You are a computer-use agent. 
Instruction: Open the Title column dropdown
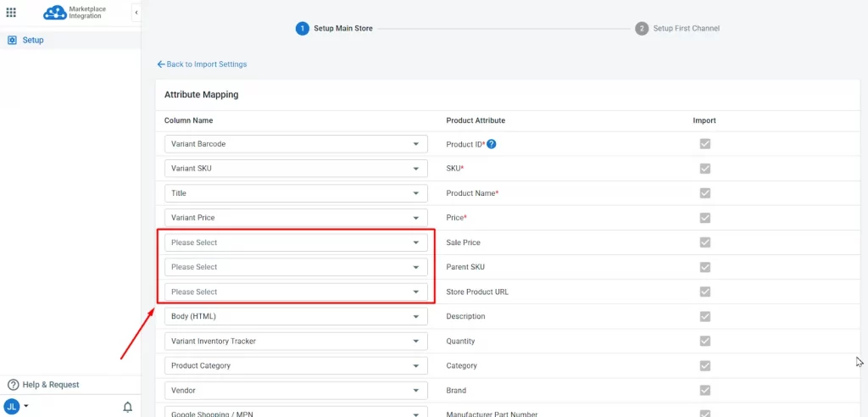[x=296, y=193]
